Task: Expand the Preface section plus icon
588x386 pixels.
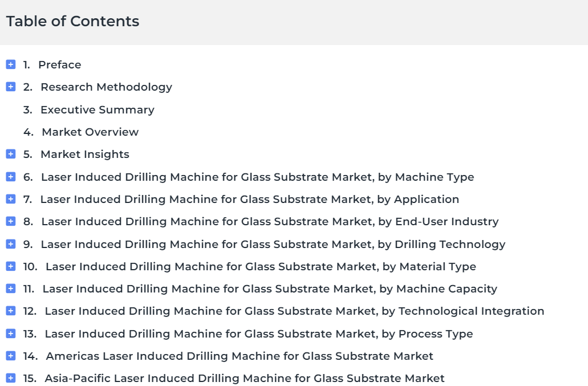Action: [x=11, y=64]
